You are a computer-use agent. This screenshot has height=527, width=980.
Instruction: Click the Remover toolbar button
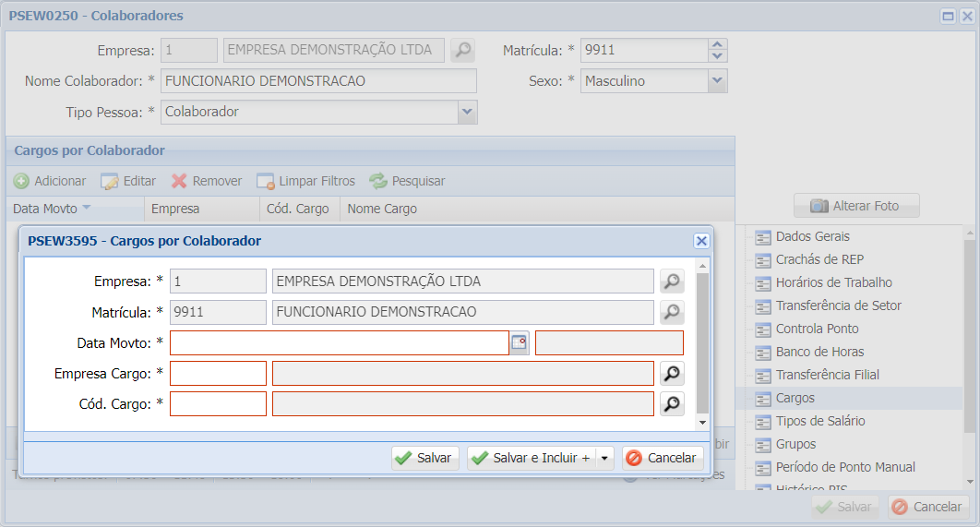click(x=207, y=181)
